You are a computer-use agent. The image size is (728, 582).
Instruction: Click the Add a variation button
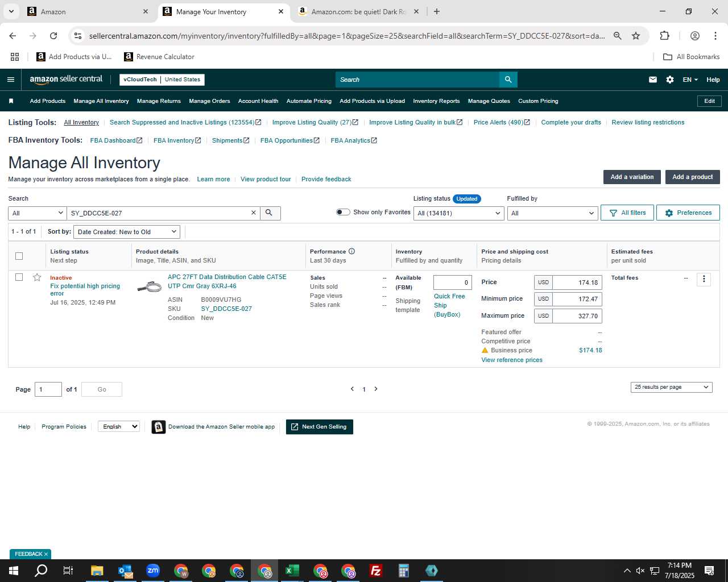[x=632, y=177]
